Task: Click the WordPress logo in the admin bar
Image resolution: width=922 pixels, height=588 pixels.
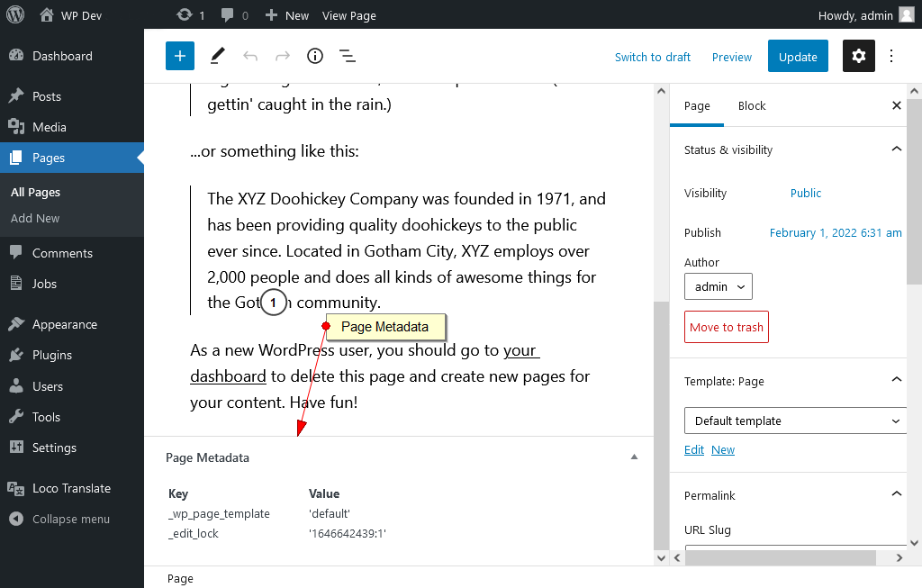Action: click(14, 14)
